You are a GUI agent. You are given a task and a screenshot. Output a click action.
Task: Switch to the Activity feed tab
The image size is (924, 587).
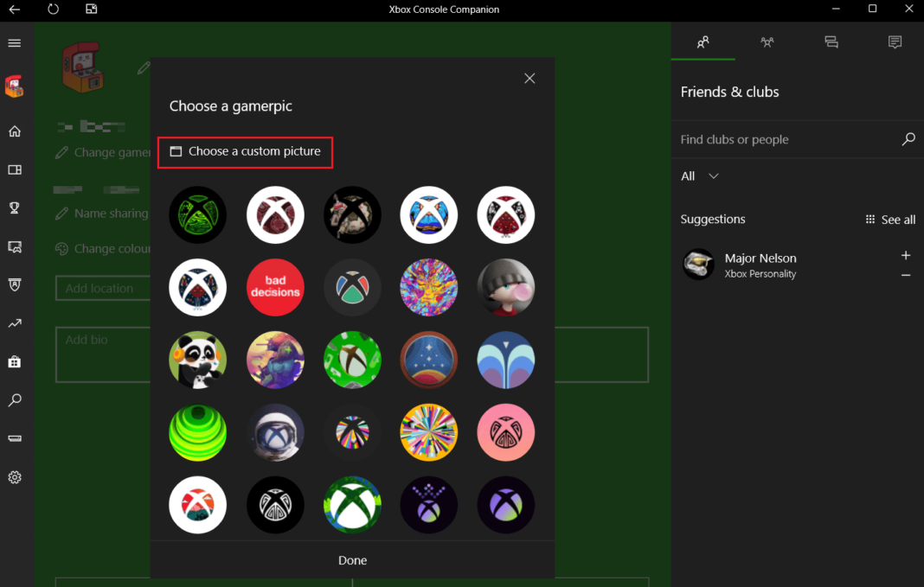tap(831, 41)
